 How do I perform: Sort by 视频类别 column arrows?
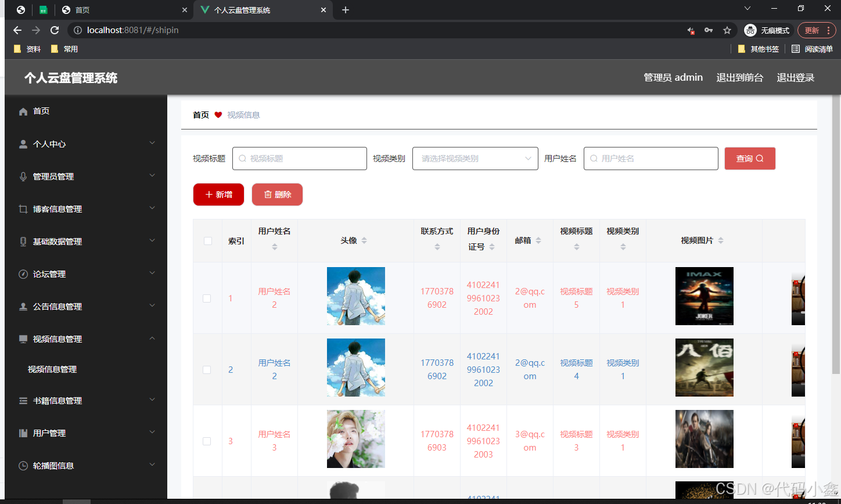coord(623,247)
